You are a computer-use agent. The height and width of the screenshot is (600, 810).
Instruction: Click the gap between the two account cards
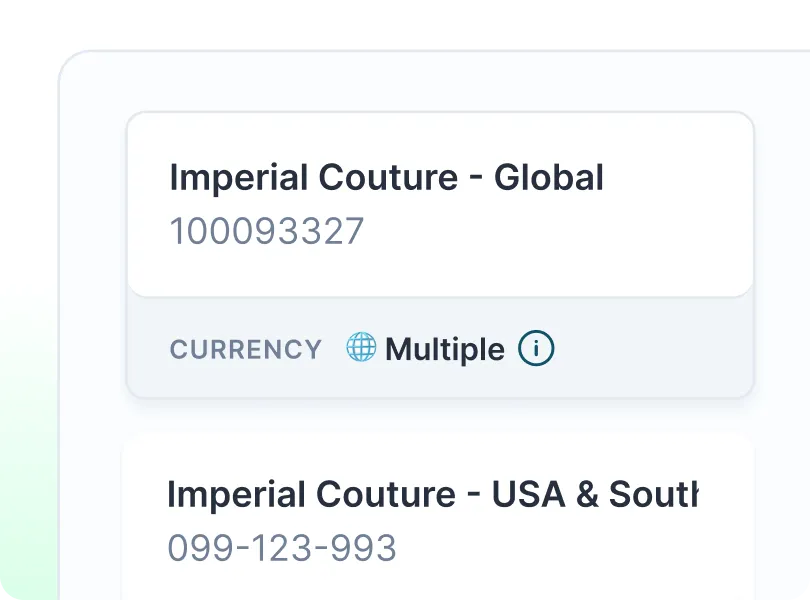pos(440,416)
